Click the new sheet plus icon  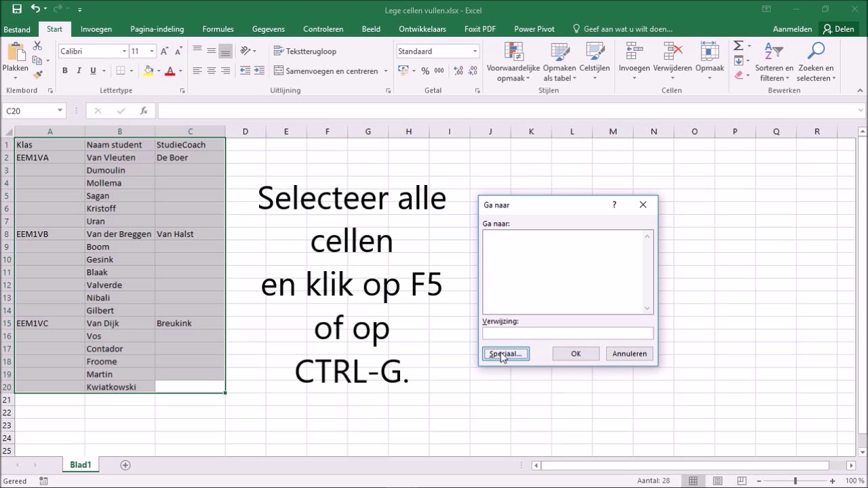[x=125, y=465]
